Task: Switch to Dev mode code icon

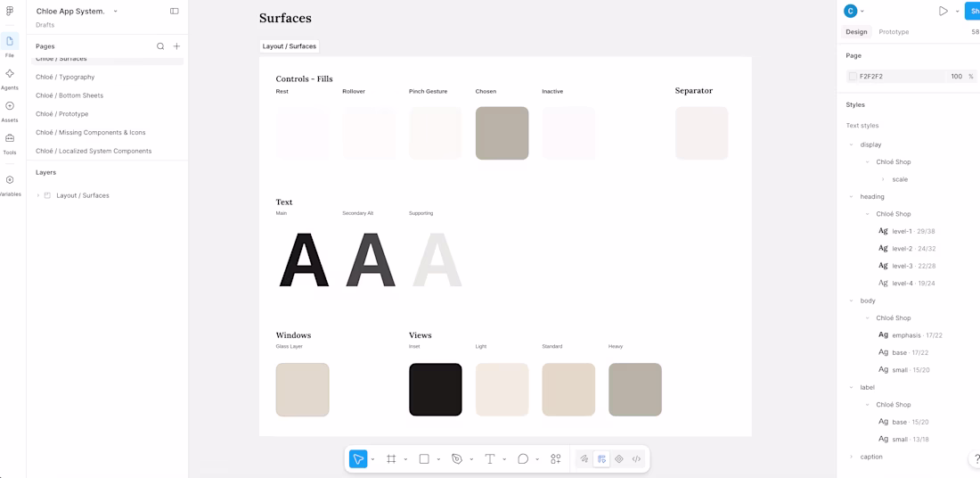Action: point(636,459)
